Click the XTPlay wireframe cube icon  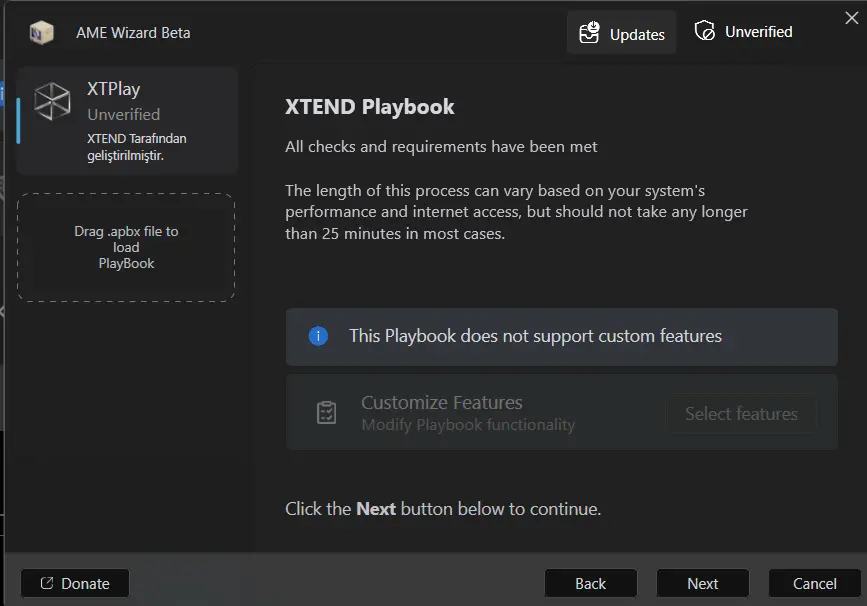[52, 101]
